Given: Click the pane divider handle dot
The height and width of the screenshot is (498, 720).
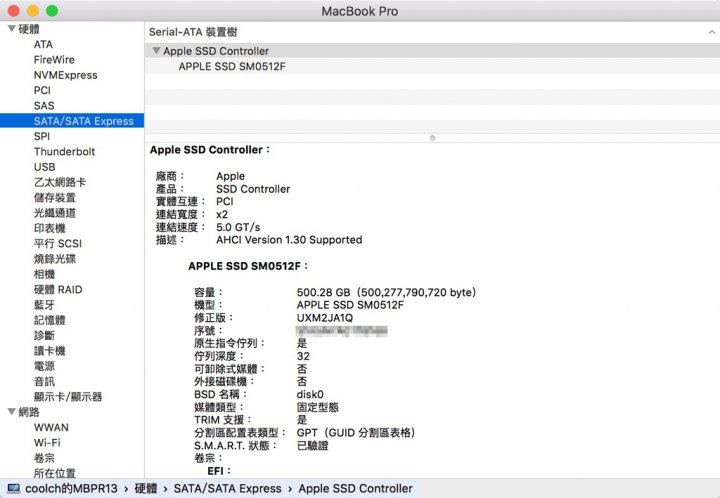Looking at the screenshot, I should [432, 138].
